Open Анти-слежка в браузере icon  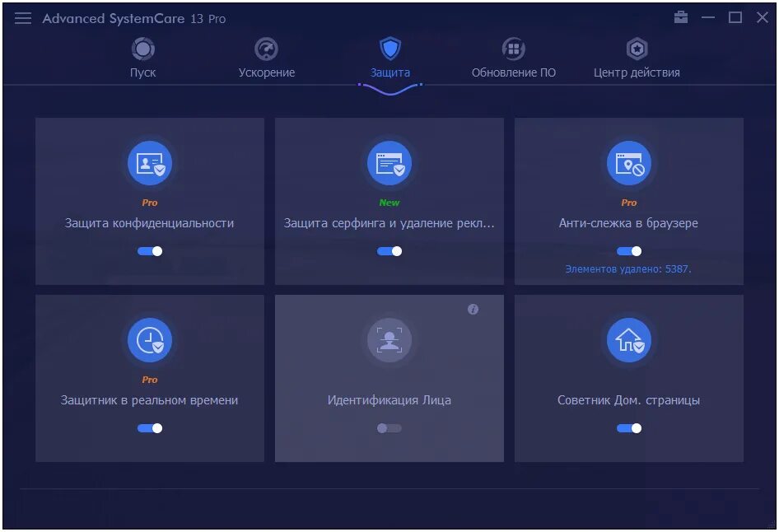click(x=629, y=163)
